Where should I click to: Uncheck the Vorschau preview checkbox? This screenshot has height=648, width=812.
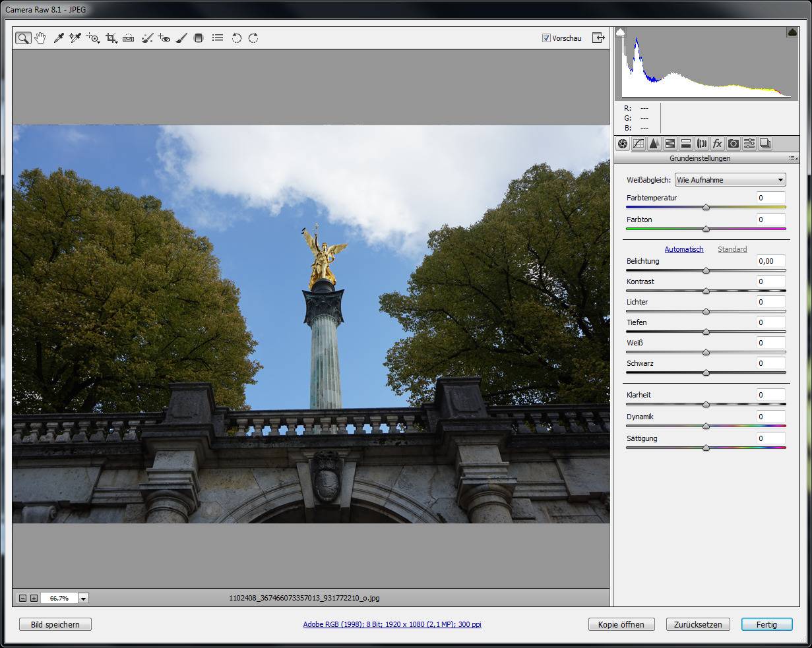(546, 38)
